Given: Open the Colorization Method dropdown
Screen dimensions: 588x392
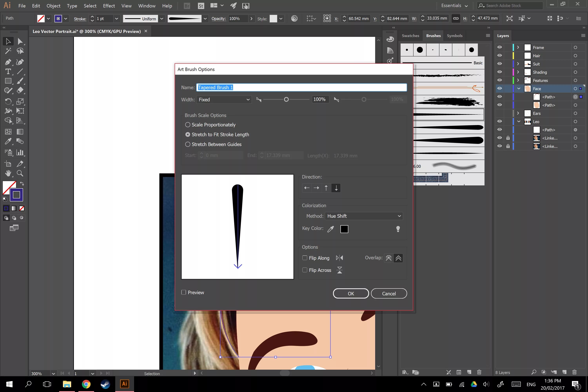Looking at the screenshot, I should point(364,216).
